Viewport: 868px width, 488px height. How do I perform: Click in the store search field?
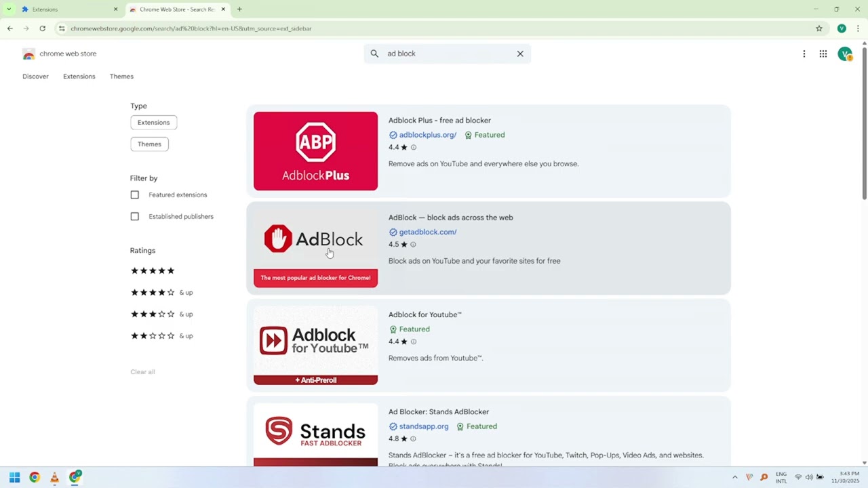448,54
